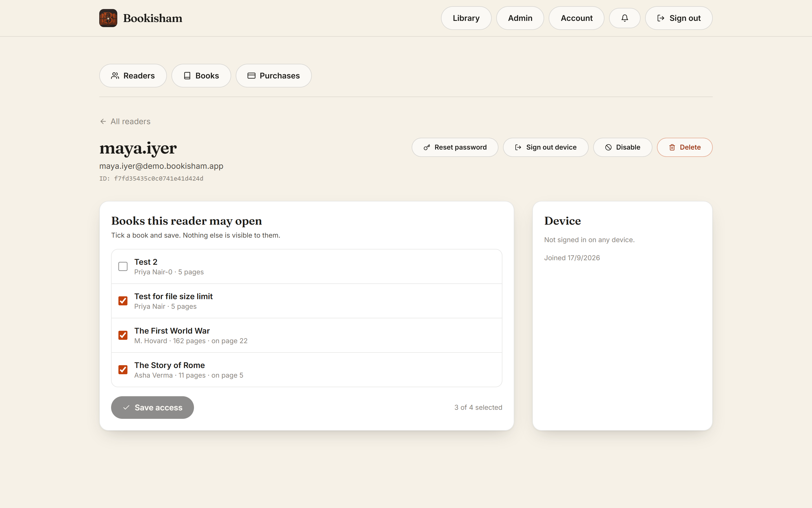Untick The First World War checkbox

point(123,335)
